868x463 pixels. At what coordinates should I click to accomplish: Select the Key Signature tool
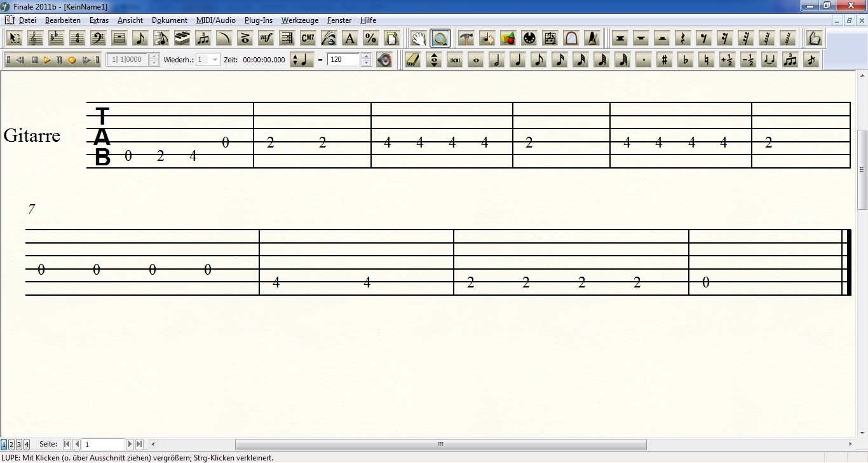point(57,38)
